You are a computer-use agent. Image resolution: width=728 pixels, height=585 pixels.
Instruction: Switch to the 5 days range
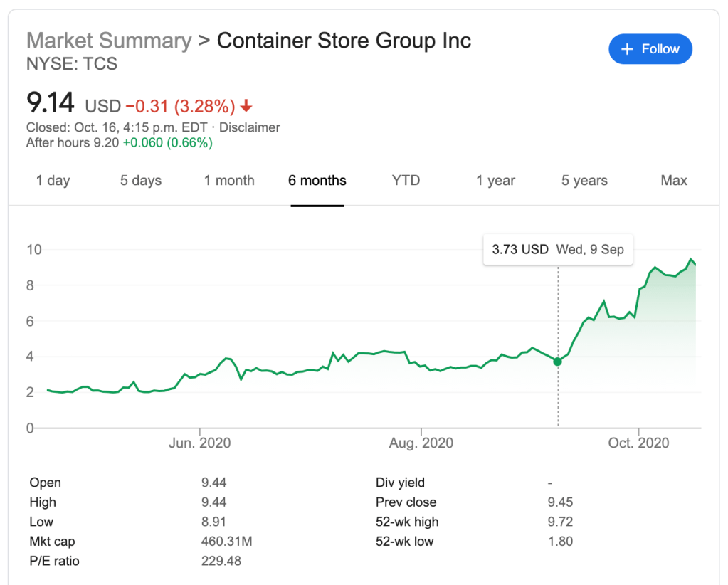141,181
